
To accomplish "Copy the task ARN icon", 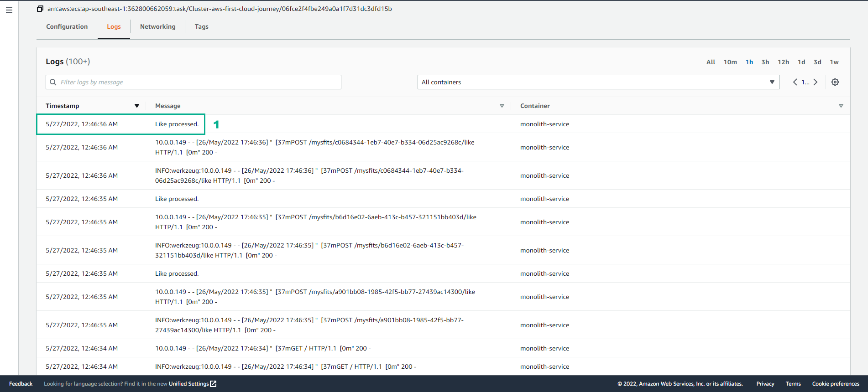I will (40, 9).
